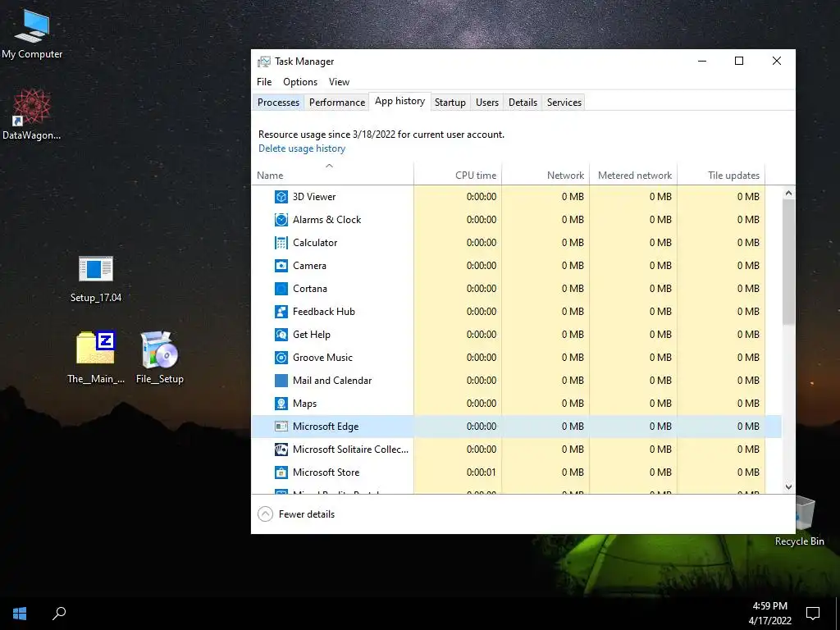This screenshot has width=840, height=630.
Task: Open the Windows Start menu
Action: coord(20,614)
